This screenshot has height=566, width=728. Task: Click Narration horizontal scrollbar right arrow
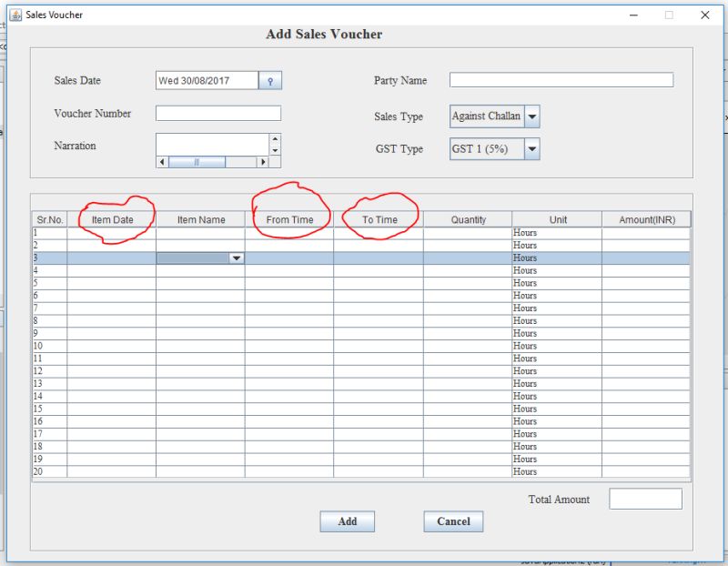[263, 162]
